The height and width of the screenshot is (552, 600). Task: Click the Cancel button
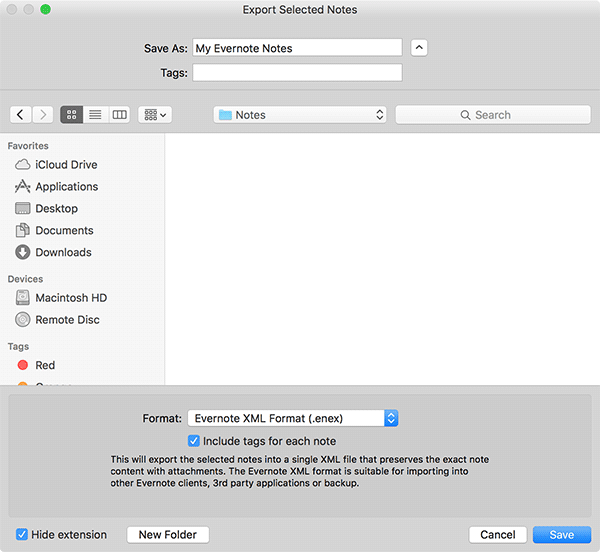497,535
